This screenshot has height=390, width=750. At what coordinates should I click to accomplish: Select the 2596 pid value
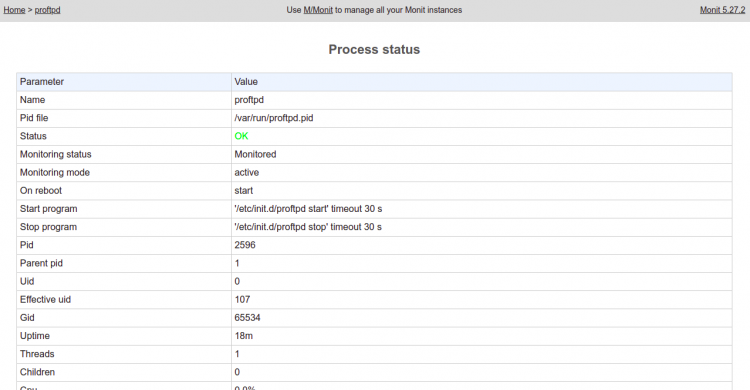click(245, 245)
